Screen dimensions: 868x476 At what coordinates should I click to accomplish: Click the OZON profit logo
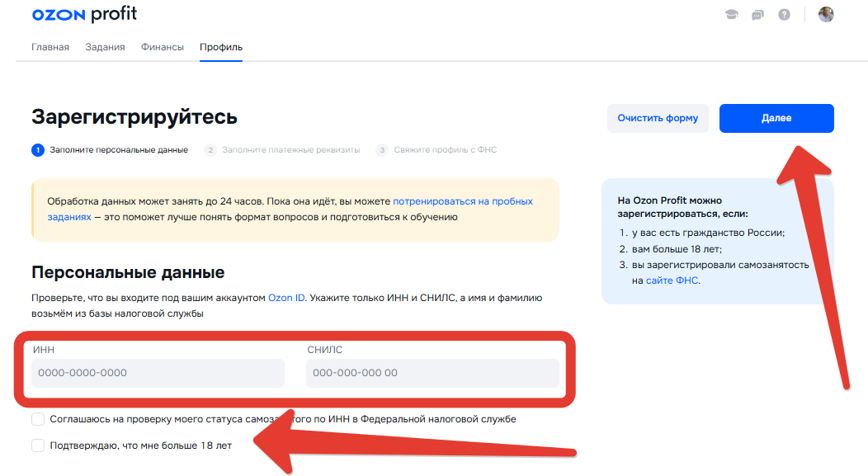tap(84, 15)
